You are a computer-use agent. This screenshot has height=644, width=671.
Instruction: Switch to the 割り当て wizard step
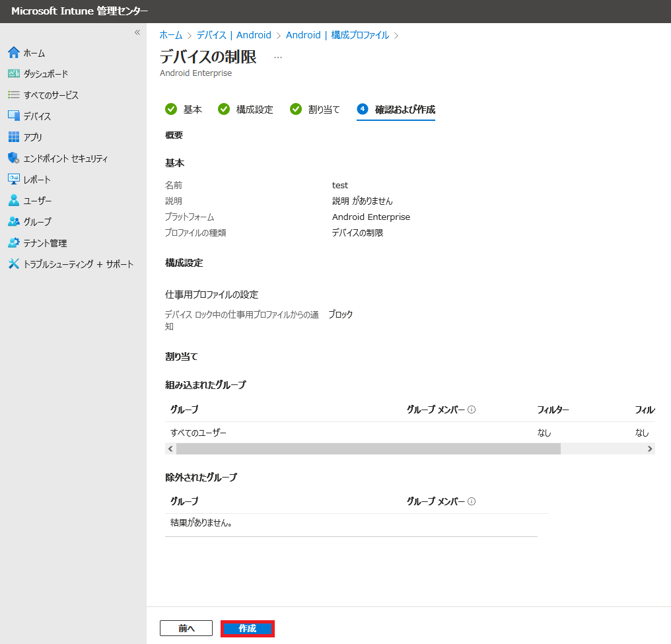tap(323, 109)
